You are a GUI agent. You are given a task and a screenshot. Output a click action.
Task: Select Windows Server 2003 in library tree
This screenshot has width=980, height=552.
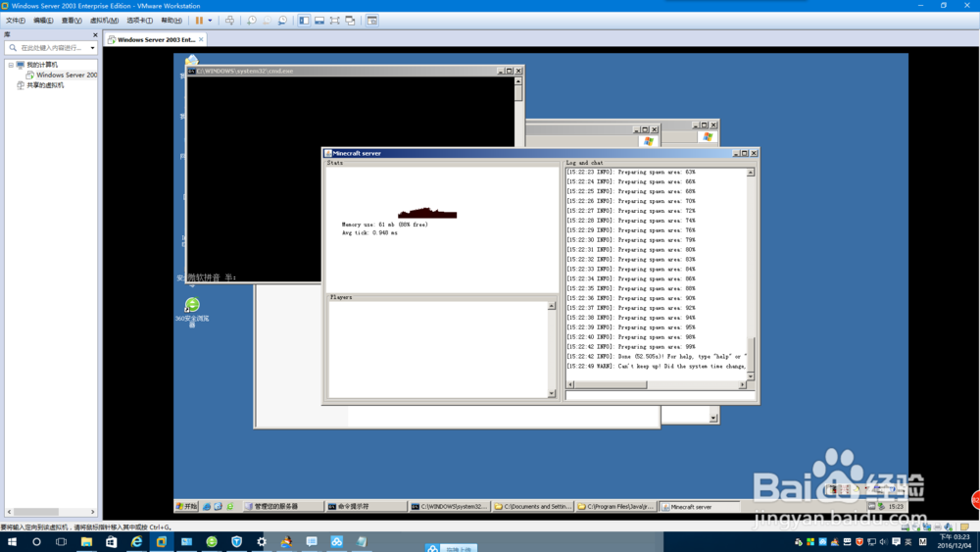point(61,75)
